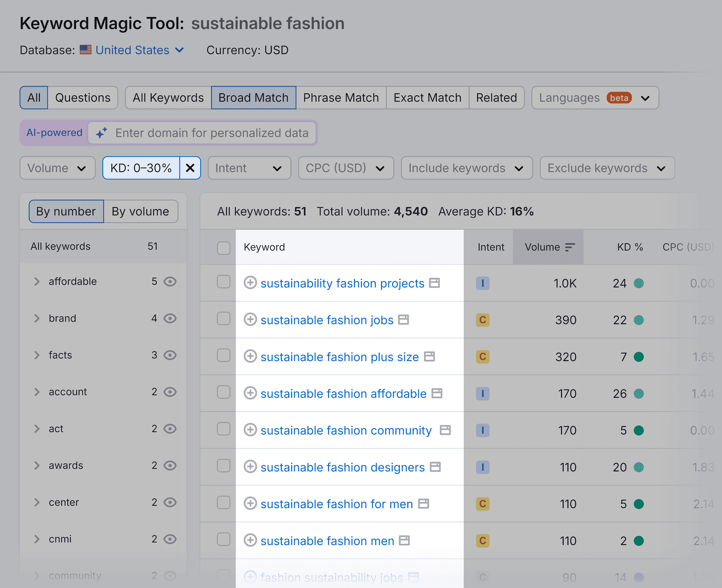The height and width of the screenshot is (588, 722).
Task: Open 'sustainable fashion jobs' keyword link
Action: [x=327, y=320]
